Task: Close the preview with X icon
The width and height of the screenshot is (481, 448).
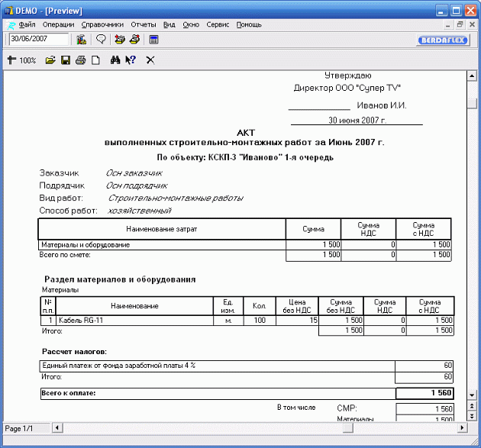Action: point(150,60)
